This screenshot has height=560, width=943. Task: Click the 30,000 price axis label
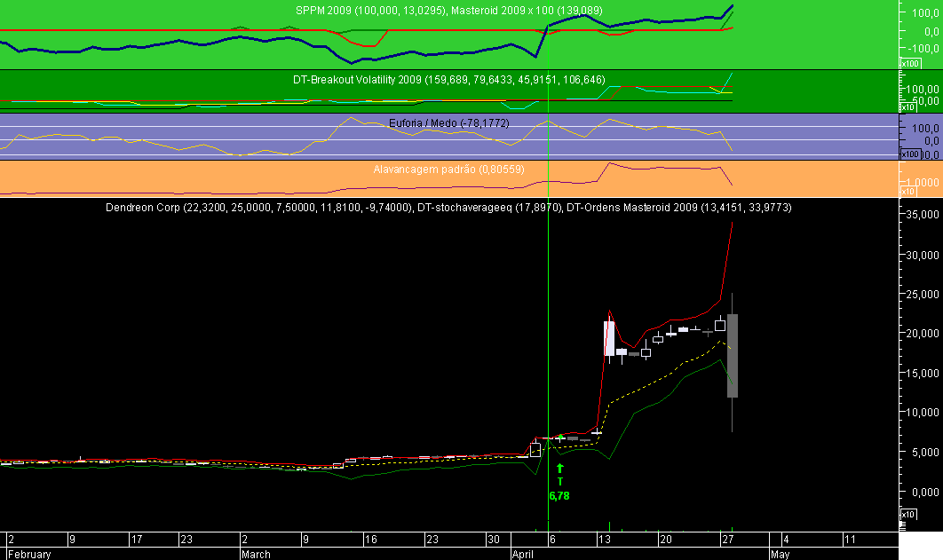[x=923, y=256]
